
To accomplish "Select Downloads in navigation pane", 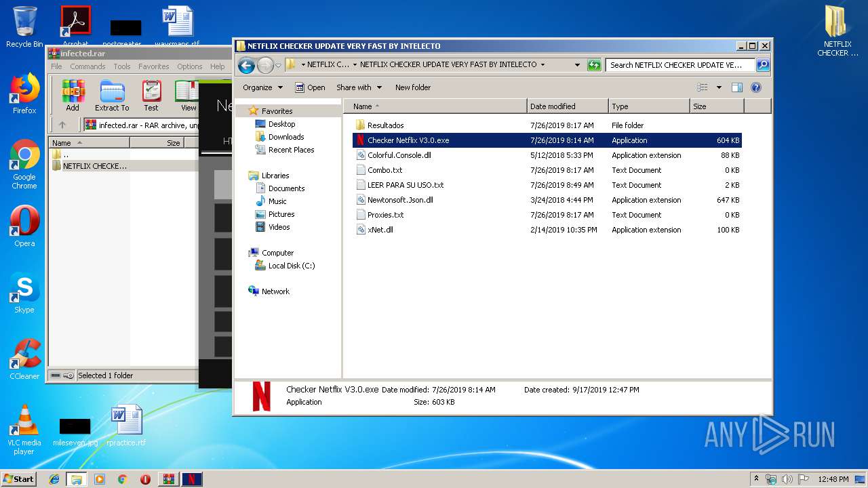I will [x=285, y=137].
